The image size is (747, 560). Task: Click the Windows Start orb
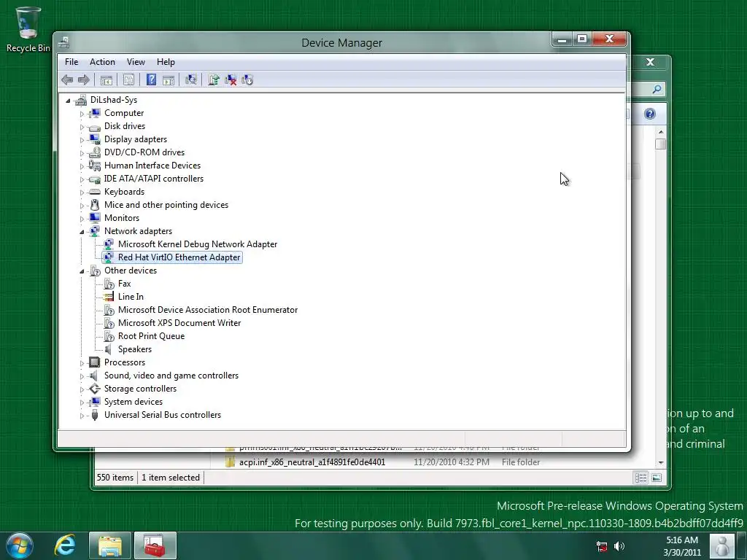coord(20,545)
